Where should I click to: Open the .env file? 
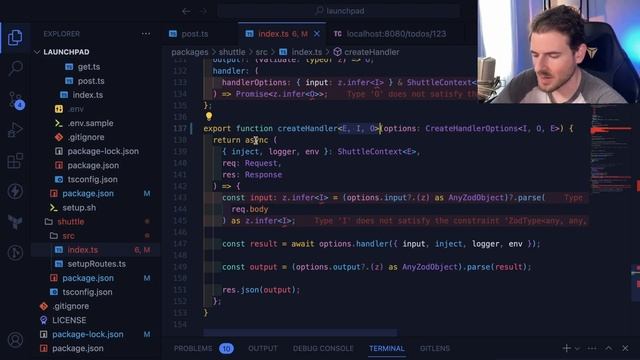pos(76,109)
